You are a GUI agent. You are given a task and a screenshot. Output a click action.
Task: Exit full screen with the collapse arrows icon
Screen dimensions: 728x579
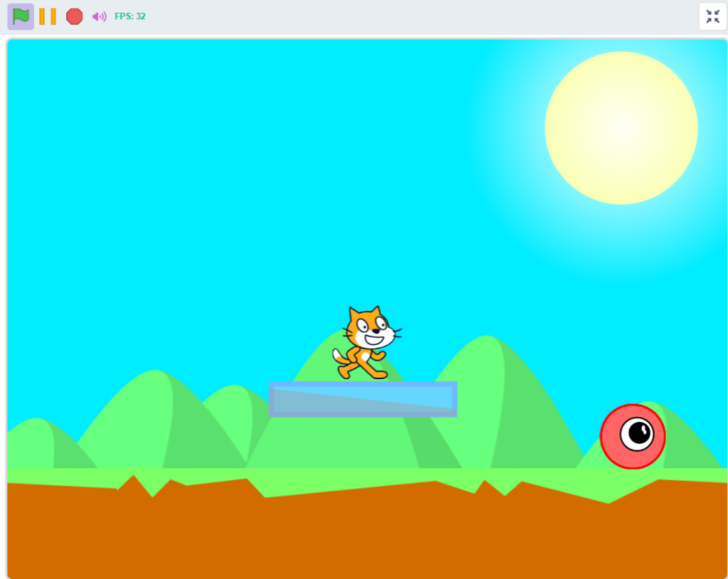[712, 16]
